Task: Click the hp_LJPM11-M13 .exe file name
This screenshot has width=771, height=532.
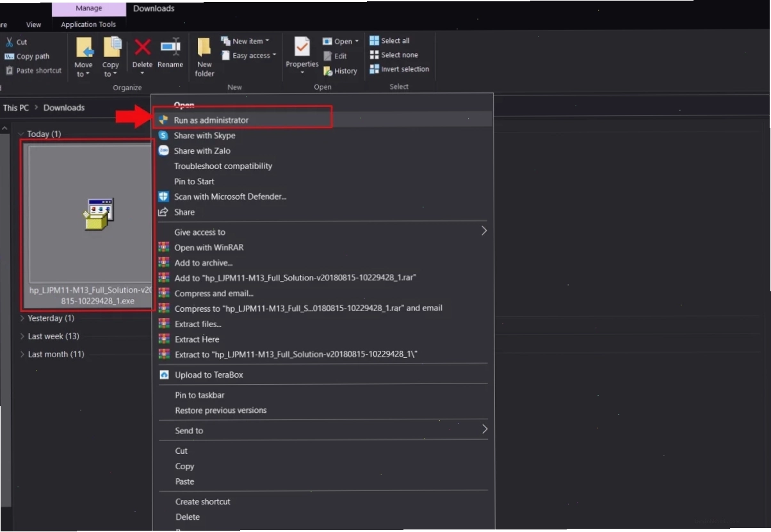Action: pyautogui.click(x=91, y=295)
